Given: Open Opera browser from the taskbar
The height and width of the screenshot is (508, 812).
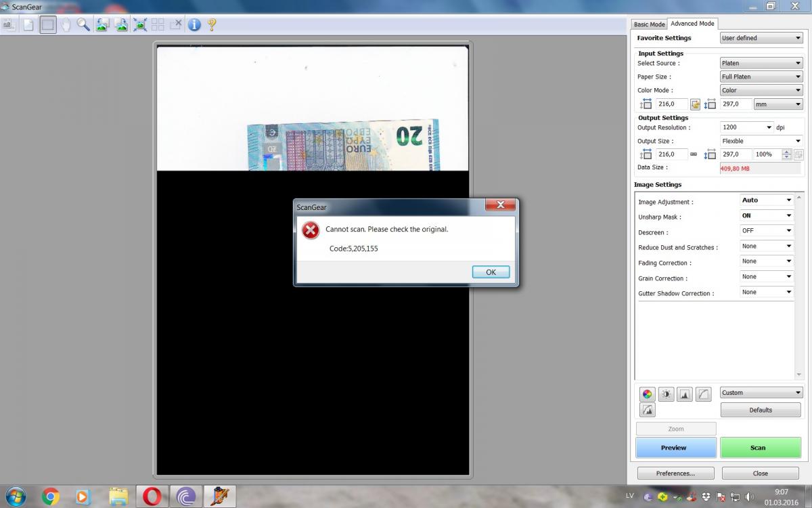Looking at the screenshot, I should coord(152,496).
